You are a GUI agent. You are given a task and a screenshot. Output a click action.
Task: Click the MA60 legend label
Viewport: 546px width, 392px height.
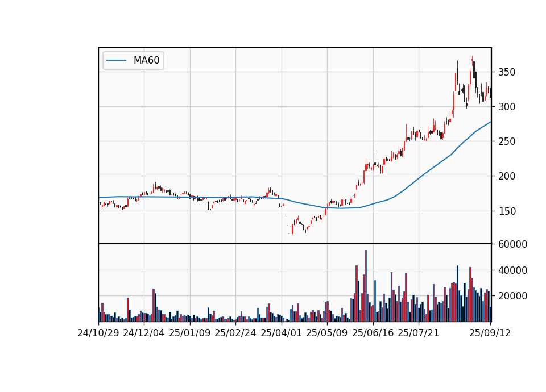146,60
